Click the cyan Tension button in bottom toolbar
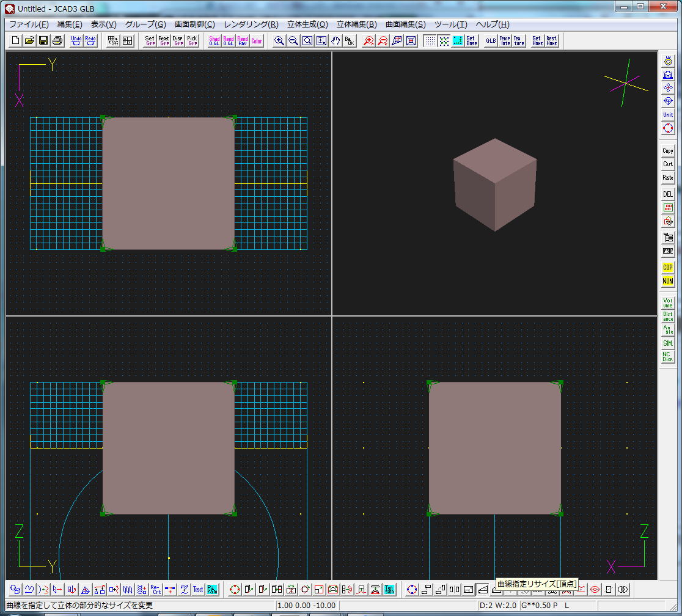 tap(389, 590)
